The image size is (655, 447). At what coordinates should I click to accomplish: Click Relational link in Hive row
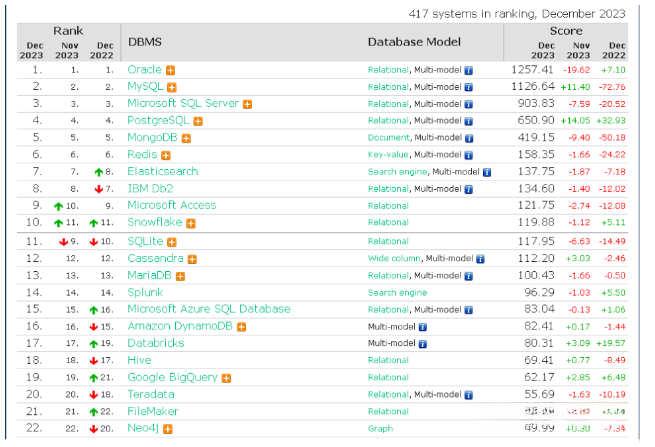tap(388, 361)
